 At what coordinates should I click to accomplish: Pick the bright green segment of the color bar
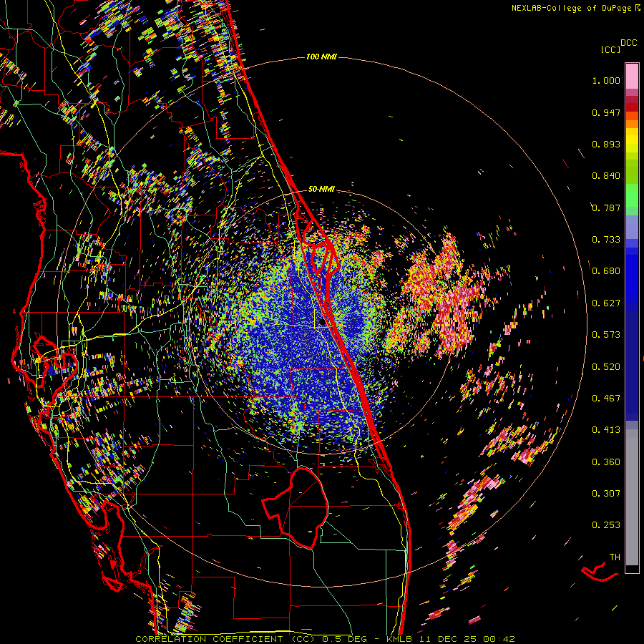pos(632,195)
